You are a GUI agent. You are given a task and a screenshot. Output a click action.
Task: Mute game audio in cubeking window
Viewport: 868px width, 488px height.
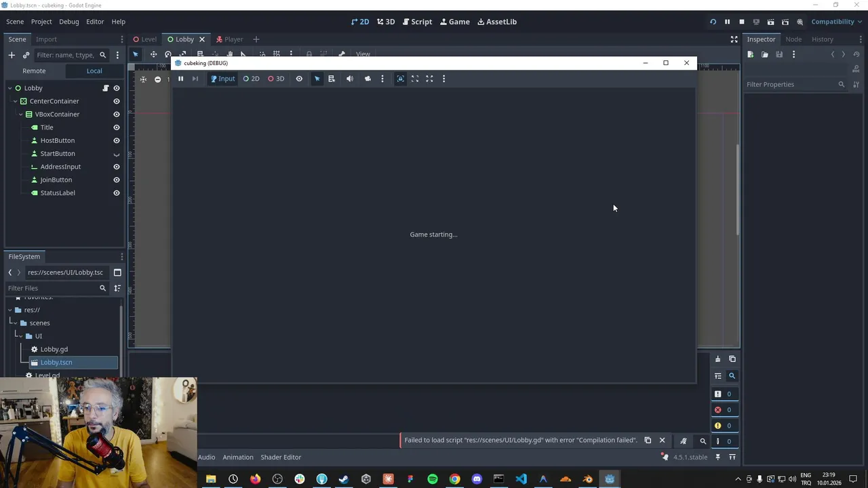pos(350,79)
